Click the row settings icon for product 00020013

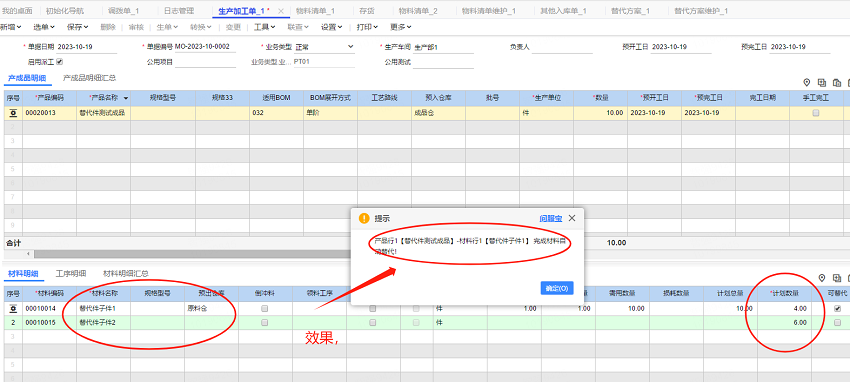13,113
